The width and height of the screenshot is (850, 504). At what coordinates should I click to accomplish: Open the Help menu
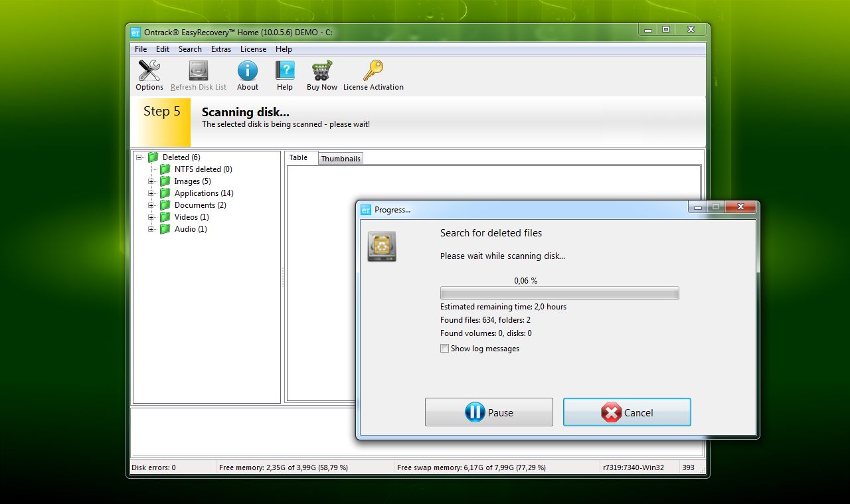click(x=284, y=49)
